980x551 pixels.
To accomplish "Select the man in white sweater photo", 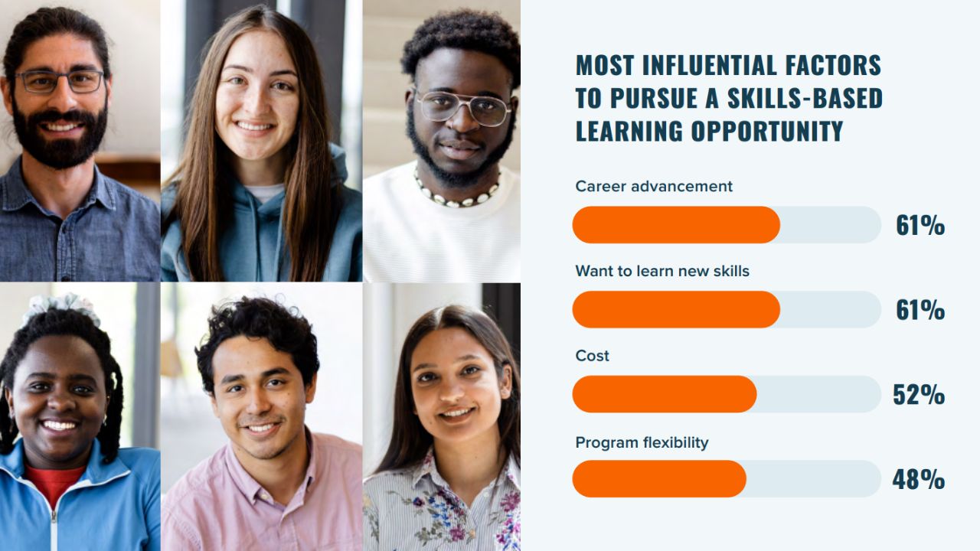I will (x=442, y=141).
